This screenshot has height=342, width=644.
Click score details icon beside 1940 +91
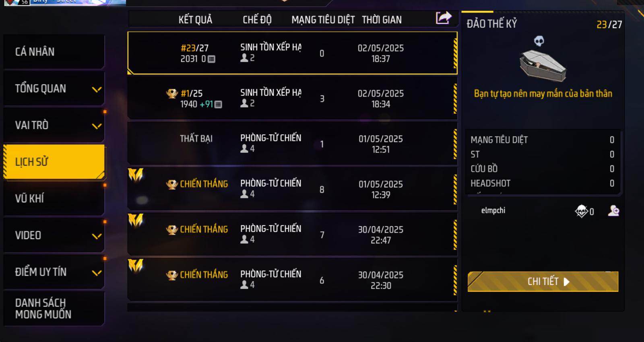(x=218, y=105)
